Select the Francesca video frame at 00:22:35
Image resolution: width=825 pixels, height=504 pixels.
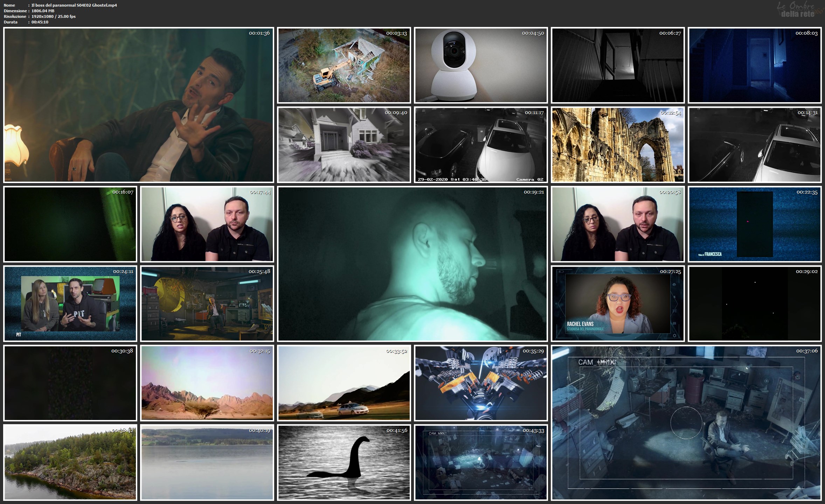[754, 224]
